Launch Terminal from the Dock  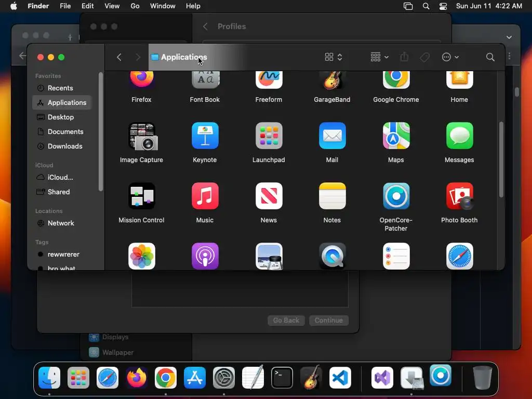(x=282, y=378)
